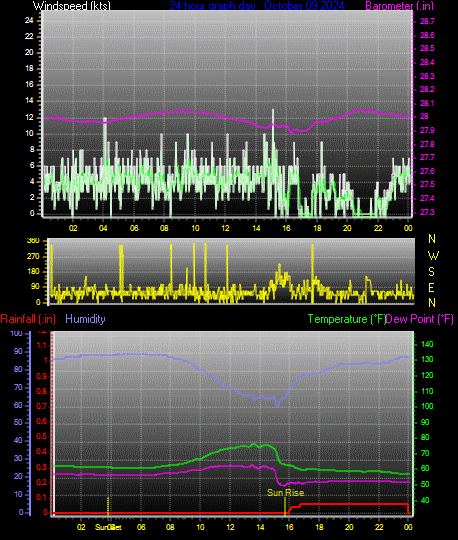Click the S compass label on direction chart
This screenshot has width=458, height=540.
pos(431,271)
